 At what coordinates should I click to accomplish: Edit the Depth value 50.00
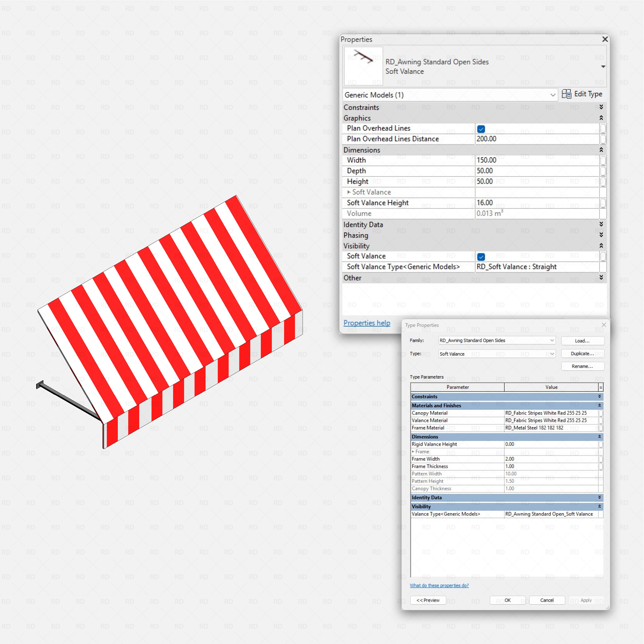pos(537,171)
